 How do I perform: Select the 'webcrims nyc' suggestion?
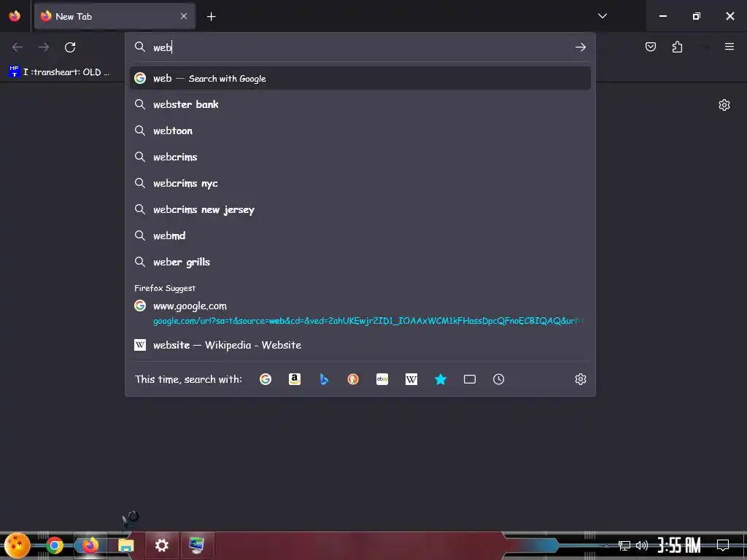tap(360, 183)
